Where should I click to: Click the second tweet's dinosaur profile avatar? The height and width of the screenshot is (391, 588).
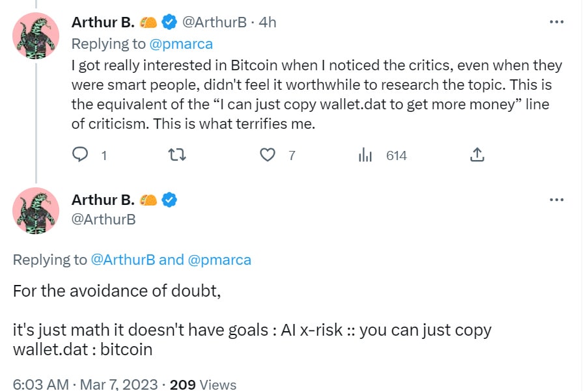click(x=36, y=211)
